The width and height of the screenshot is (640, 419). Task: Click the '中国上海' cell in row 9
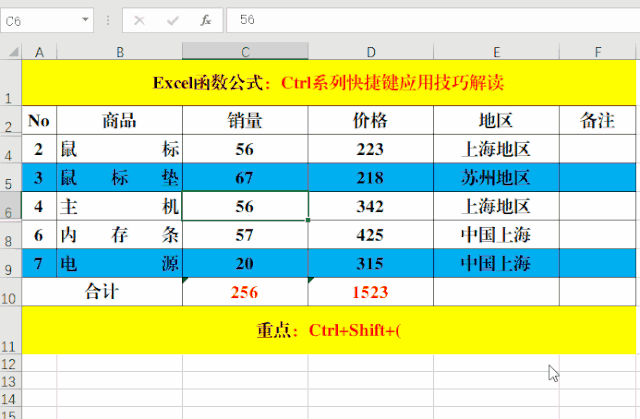coord(496,263)
